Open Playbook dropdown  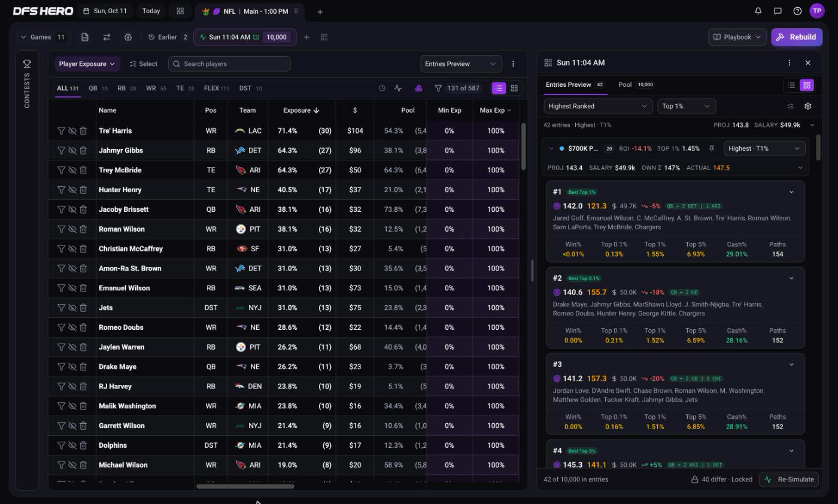737,37
